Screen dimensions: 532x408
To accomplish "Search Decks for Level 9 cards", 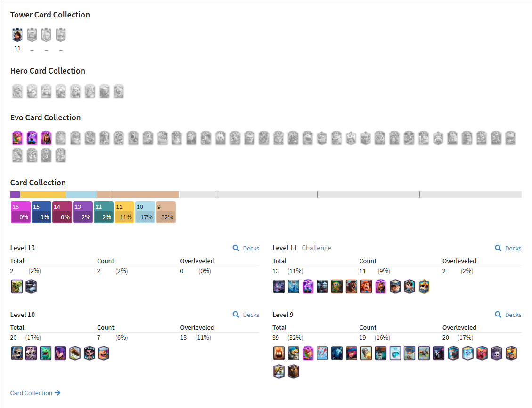I will click(x=508, y=315).
